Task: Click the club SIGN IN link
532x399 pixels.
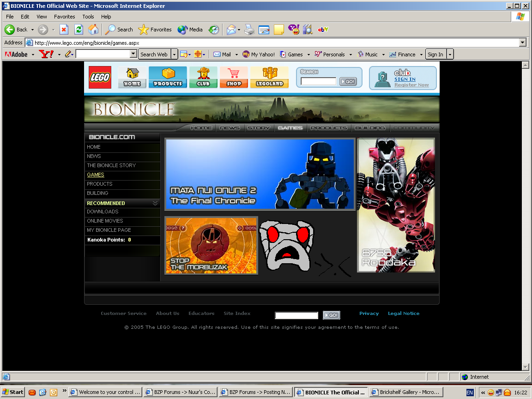Action: pyautogui.click(x=405, y=79)
